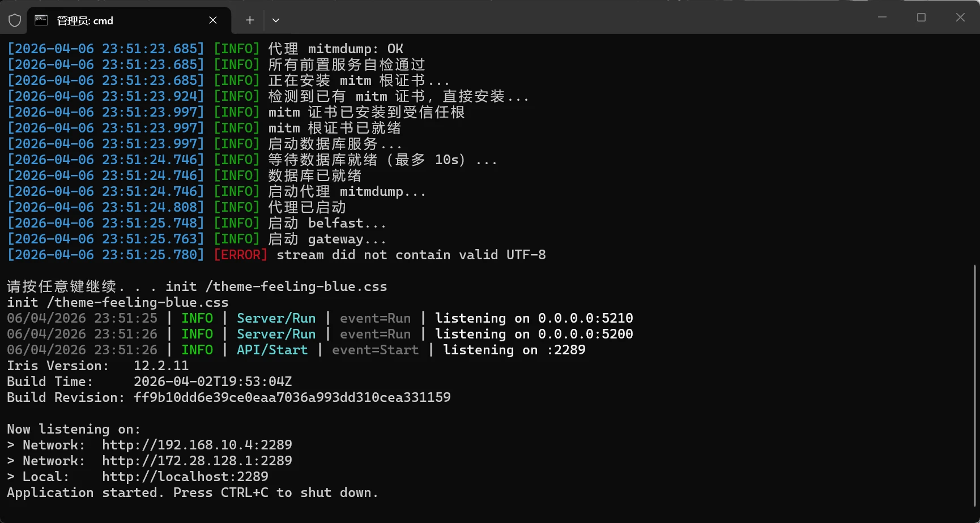Click the Build Revision hash value
The height and width of the screenshot is (523, 980).
point(292,397)
